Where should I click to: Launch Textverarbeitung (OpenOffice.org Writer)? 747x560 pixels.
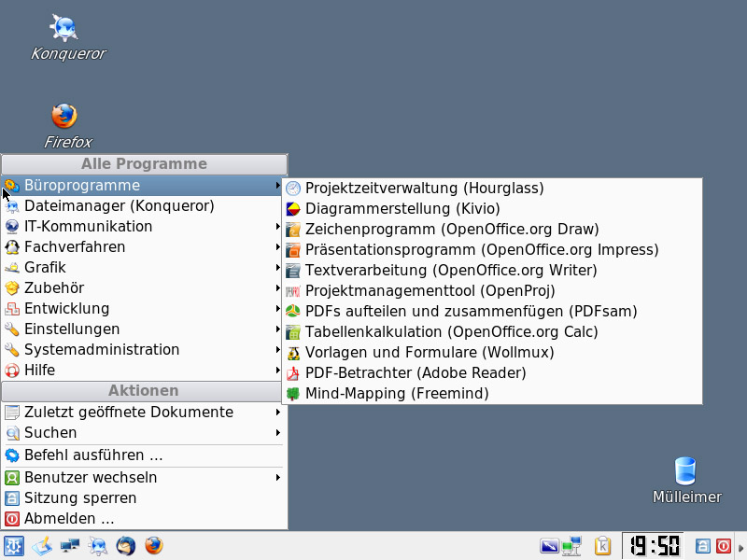point(492,270)
